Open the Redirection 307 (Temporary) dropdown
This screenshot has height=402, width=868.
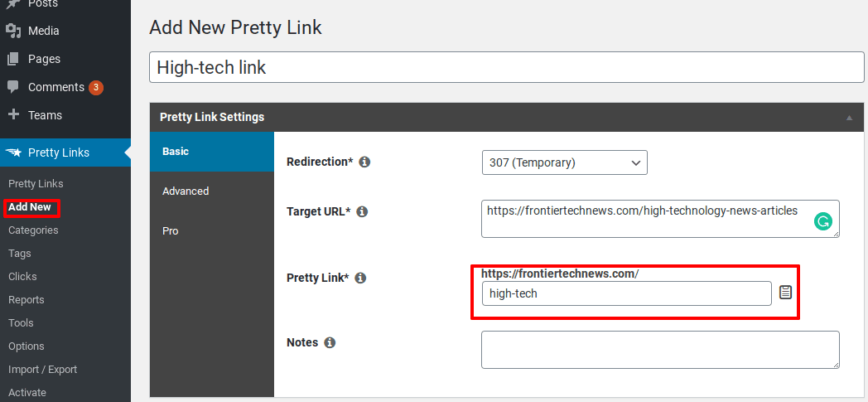(564, 162)
